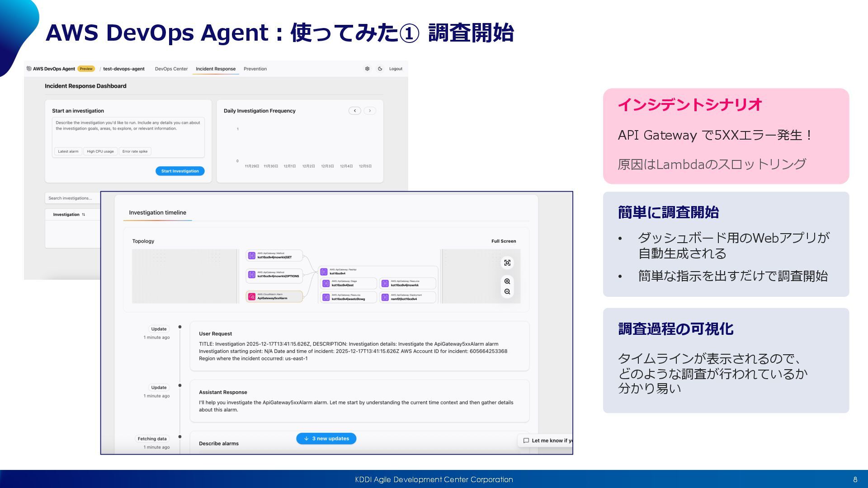Select the ApiGateway5xxAlarm CloudWatch alarm node

click(274, 297)
